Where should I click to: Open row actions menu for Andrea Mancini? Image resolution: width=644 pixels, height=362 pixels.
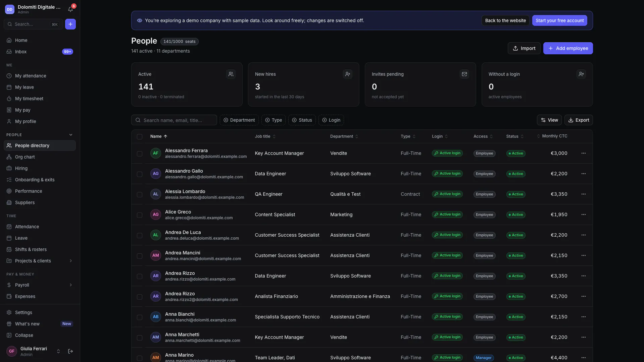tap(584, 255)
